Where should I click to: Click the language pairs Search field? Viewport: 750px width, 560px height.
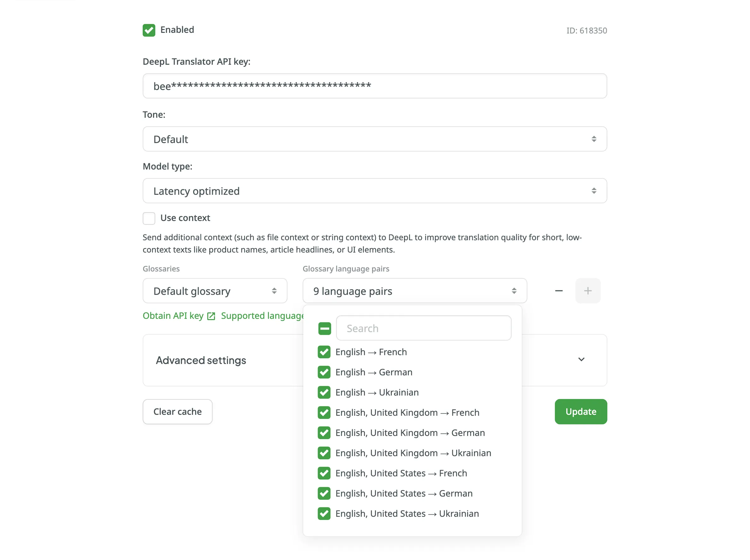(x=424, y=329)
